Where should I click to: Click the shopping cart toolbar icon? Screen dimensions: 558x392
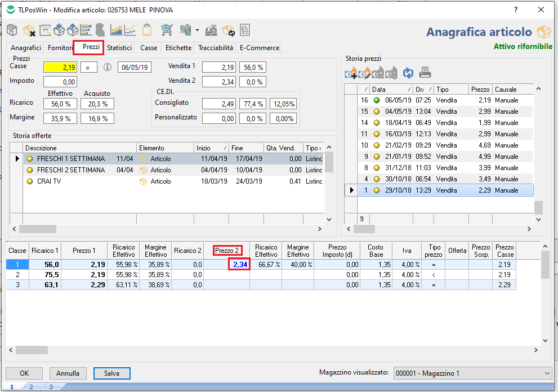click(x=167, y=30)
